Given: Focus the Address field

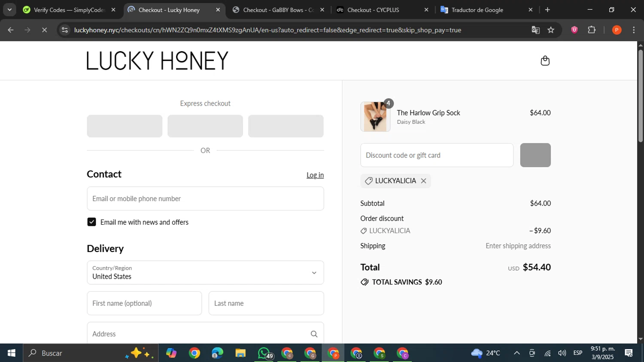Looking at the screenshot, I should pyautogui.click(x=205, y=334).
